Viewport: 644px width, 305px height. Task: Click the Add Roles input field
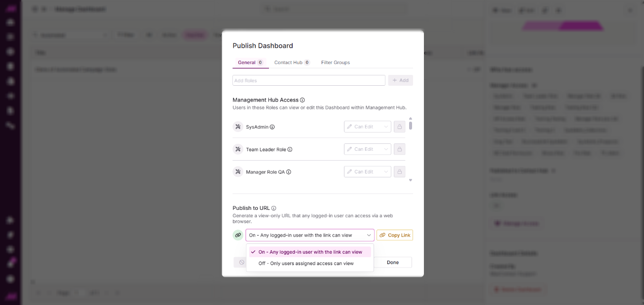click(309, 80)
